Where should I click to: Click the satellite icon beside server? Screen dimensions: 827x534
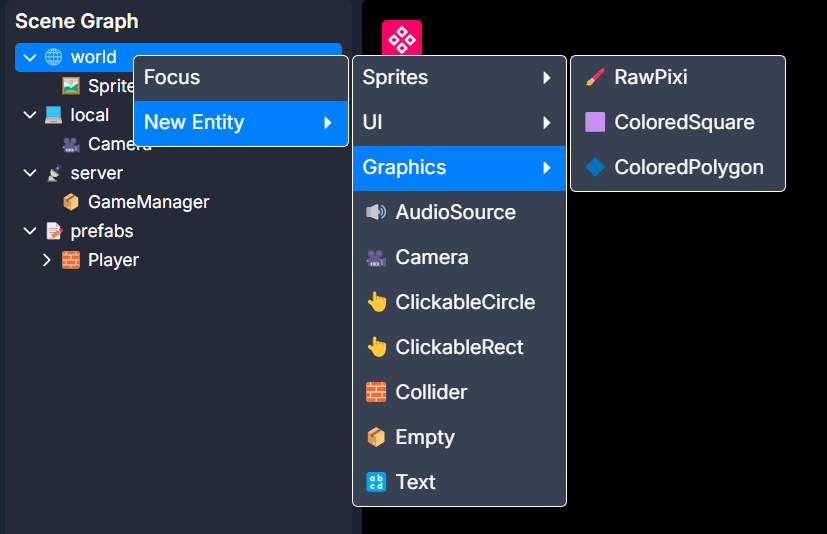point(53,173)
